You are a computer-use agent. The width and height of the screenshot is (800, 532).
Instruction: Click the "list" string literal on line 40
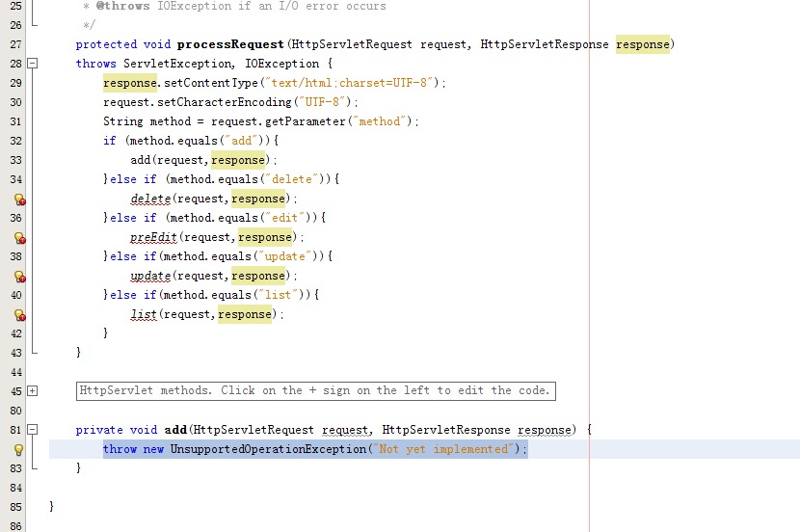pyautogui.click(x=278, y=295)
